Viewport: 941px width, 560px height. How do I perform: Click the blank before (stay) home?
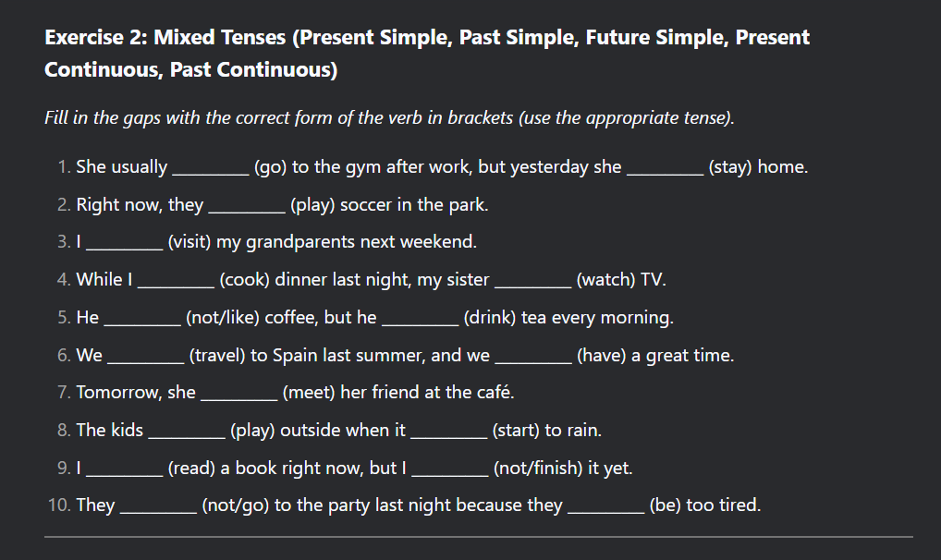(665, 169)
